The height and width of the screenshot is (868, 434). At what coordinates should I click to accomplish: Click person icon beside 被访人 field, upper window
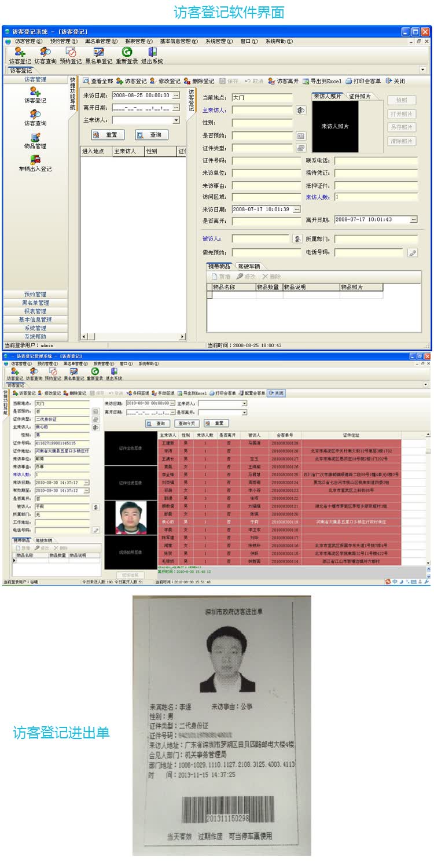[x=297, y=238]
